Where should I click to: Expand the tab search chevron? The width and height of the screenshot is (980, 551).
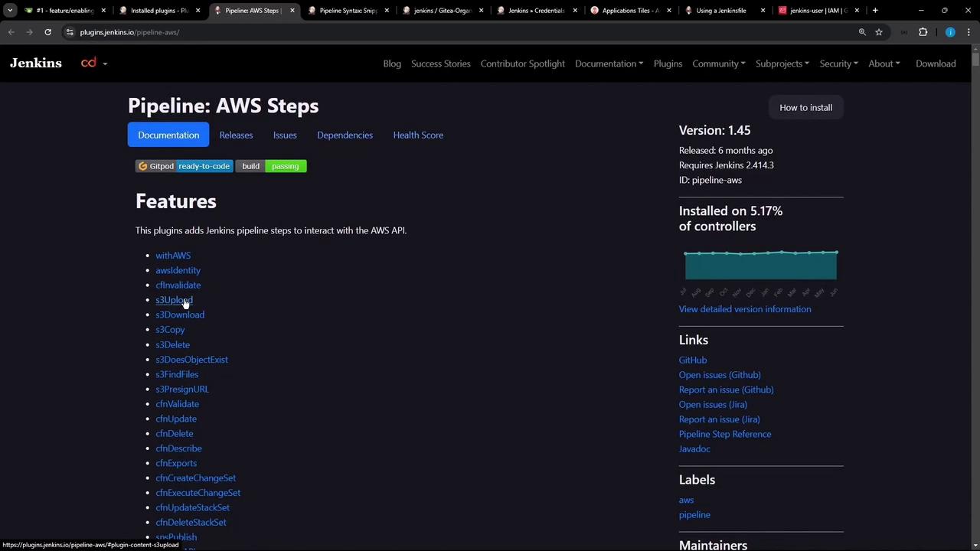(x=10, y=11)
